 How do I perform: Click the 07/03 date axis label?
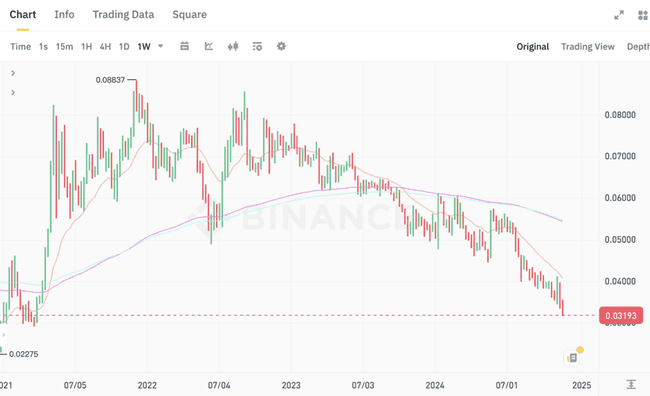[363, 385]
